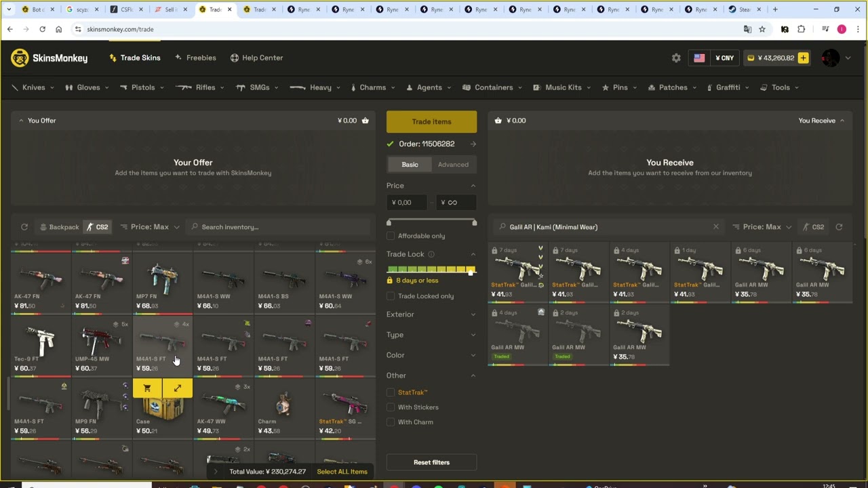
Task: Click the minimum price ¥ 0.00 field
Action: (408, 202)
